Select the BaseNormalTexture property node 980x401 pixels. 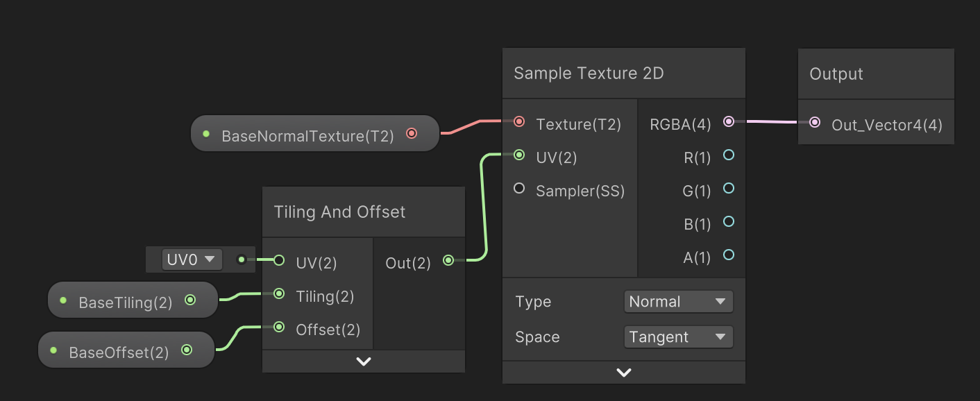307,136
